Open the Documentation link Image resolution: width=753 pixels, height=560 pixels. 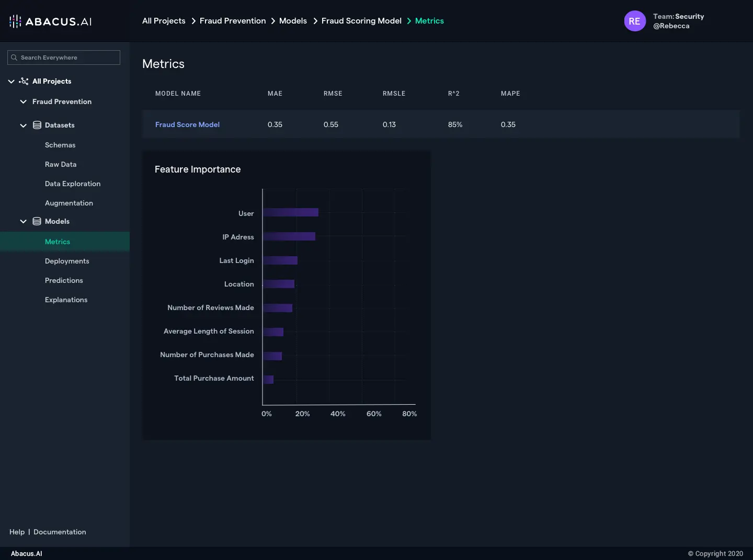pyautogui.click(x=60, y=532)
